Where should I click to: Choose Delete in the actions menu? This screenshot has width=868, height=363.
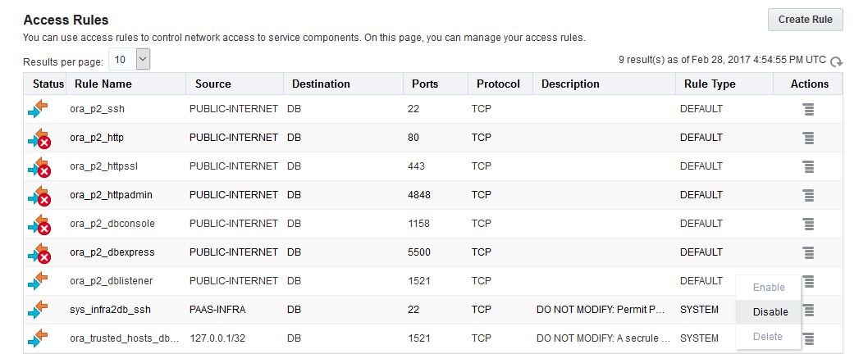click(768, 336)
